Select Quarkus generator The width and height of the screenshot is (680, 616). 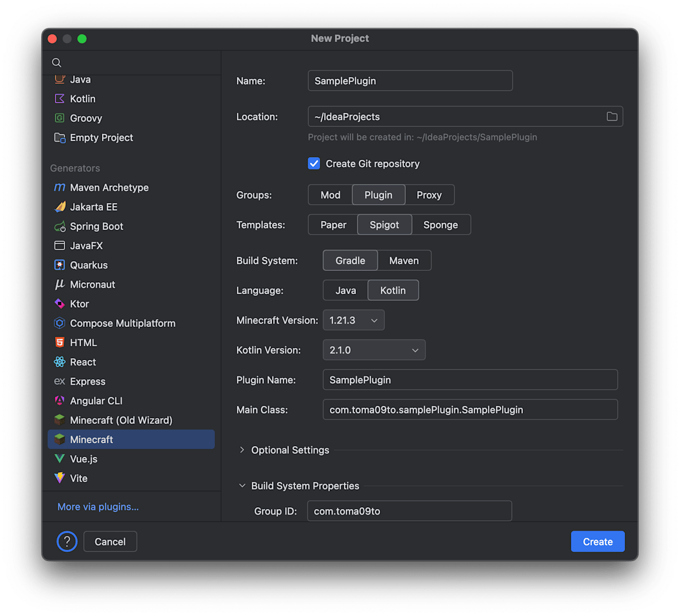click(x=131, y=265)
